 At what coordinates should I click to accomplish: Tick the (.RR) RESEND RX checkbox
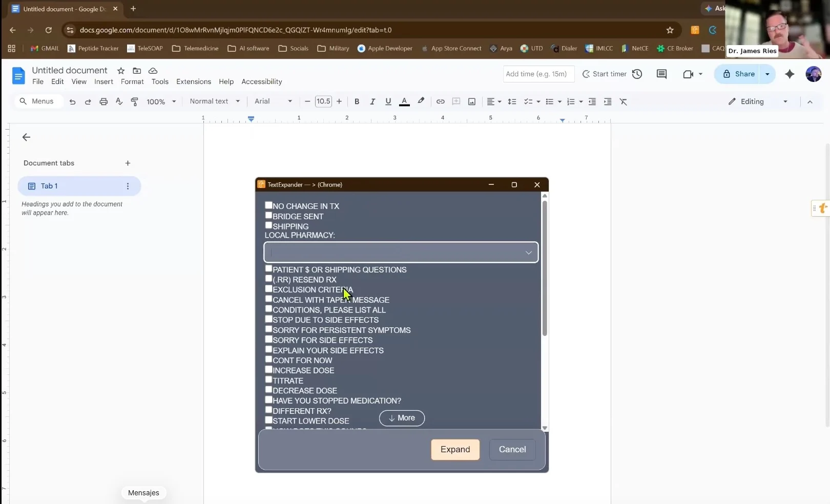[268, 279]
